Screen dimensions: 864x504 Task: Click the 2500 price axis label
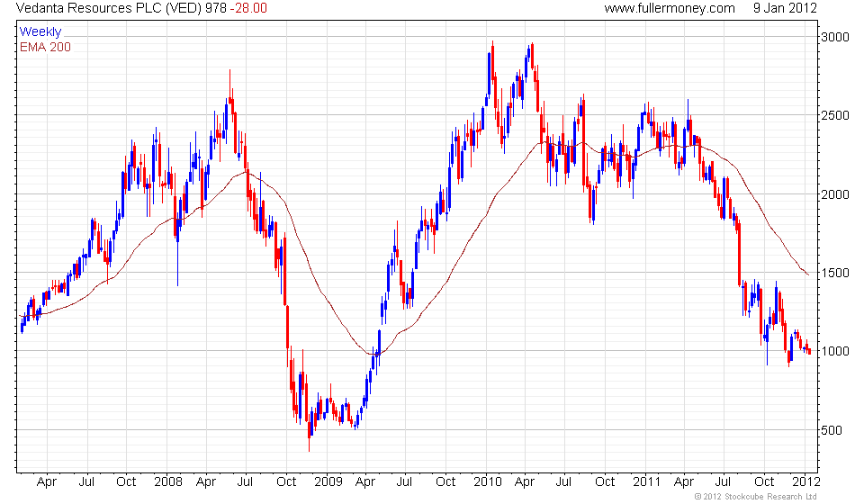(x=835, y=116)
